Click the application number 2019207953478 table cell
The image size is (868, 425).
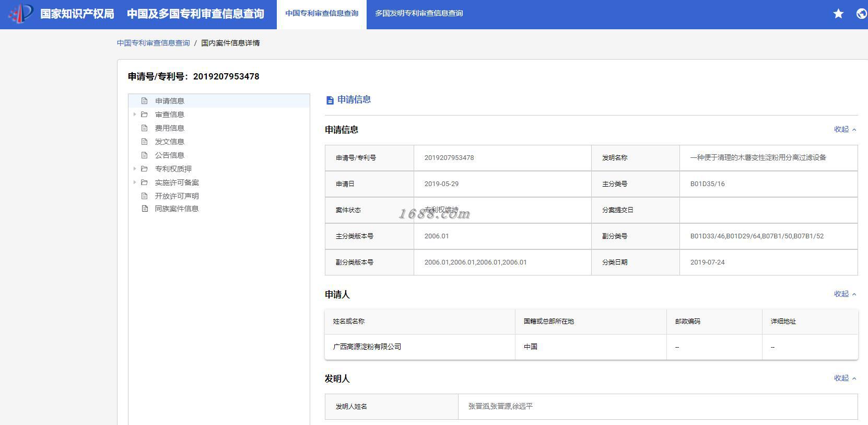click(x=502, y=158)
